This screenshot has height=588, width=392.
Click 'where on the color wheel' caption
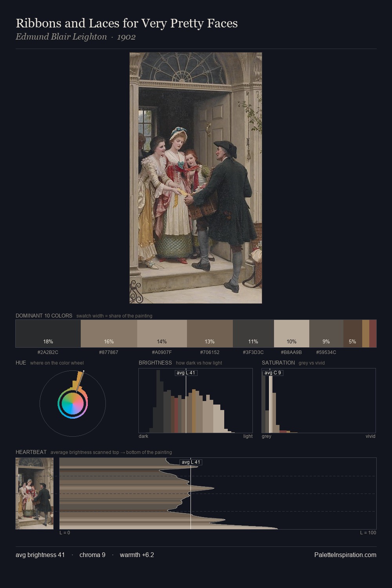click(x=57, y=363)
